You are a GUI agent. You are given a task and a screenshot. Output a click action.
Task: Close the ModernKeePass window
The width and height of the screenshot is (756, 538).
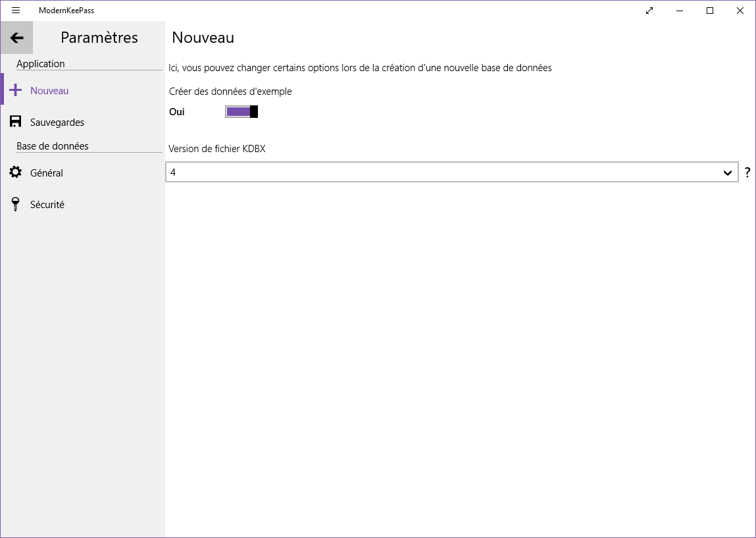(x=740, y=11)
